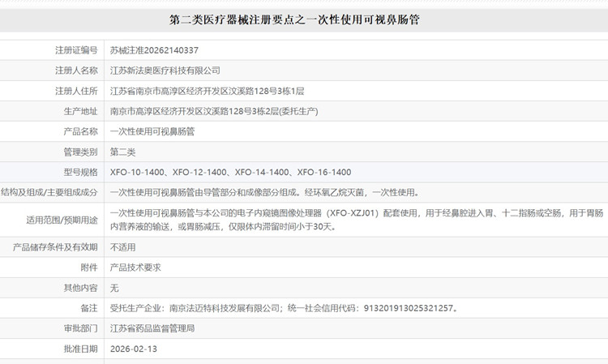Open the 产品技术要求 attachment
This screenshot has height=364, width=608.
(135, 268)
